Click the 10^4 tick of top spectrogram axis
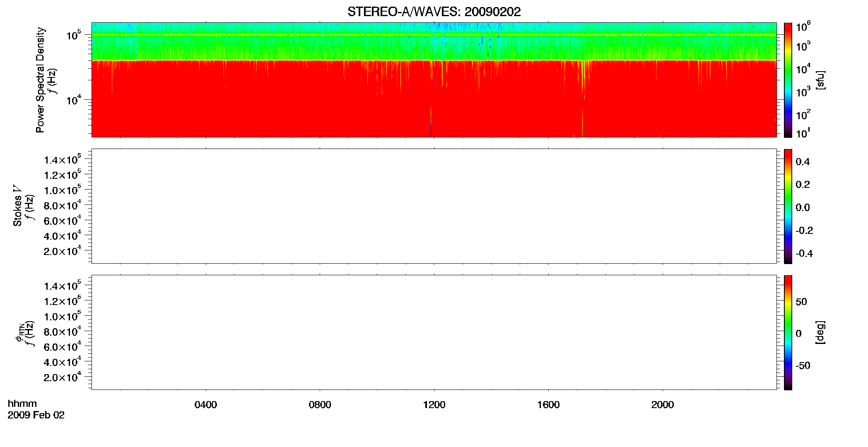This screenshot has width=868, height=447. point(74,99)
